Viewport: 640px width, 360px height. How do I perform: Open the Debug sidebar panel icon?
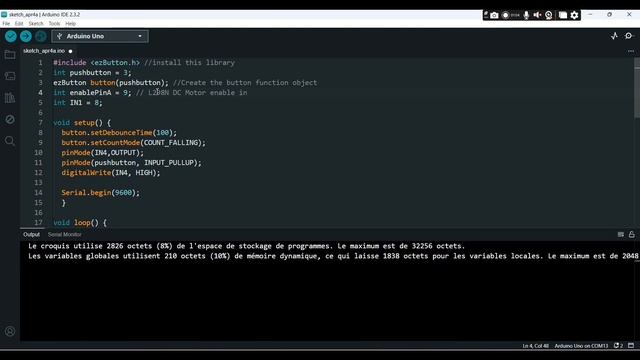[10, 120]
